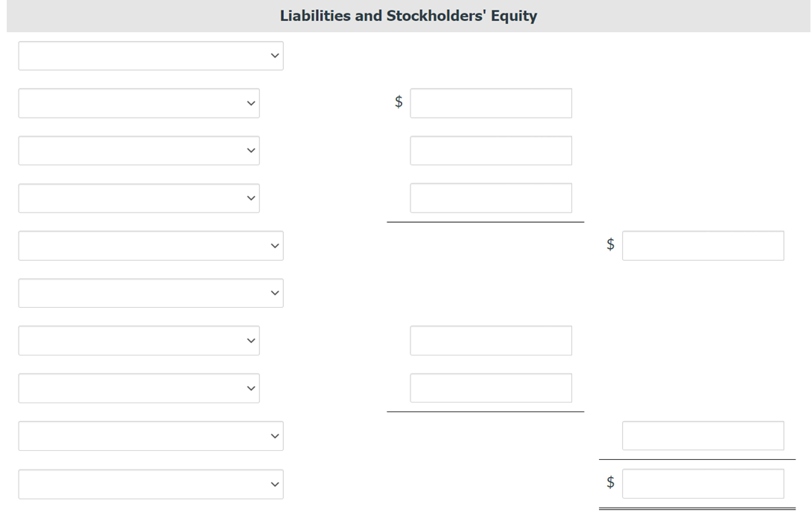Expand the eighth dropdown in the left column
Screen dimensions: 812x527
pos(139,388)
